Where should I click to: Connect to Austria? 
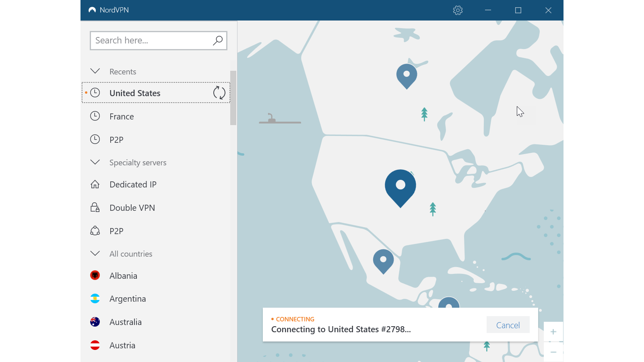coord(156,345)
